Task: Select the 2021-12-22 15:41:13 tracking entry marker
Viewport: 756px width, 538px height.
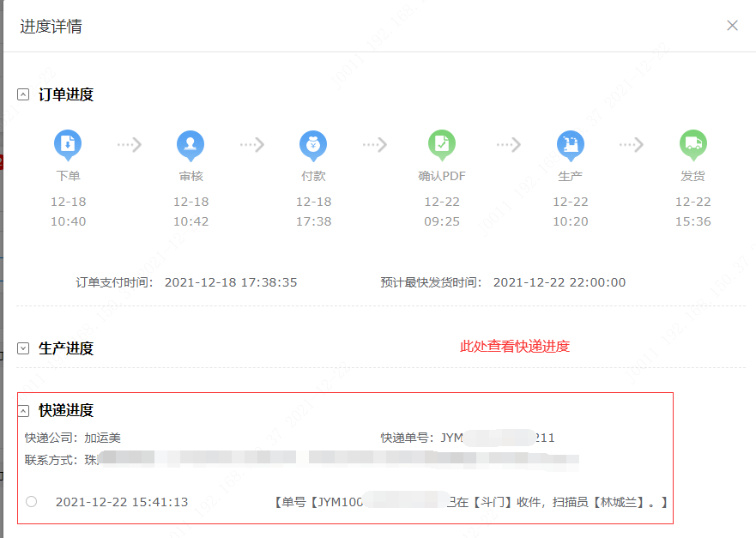Action: click(x=32, y=502)
